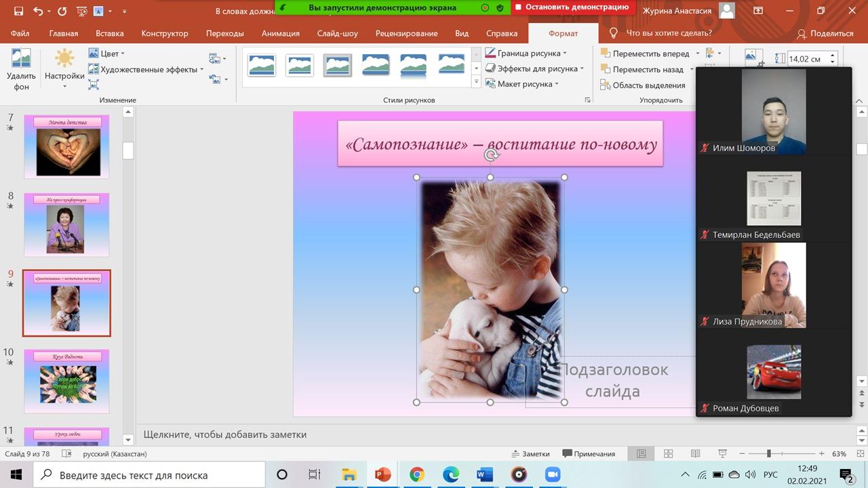Open the Файл tab

[x=20, y=33]
